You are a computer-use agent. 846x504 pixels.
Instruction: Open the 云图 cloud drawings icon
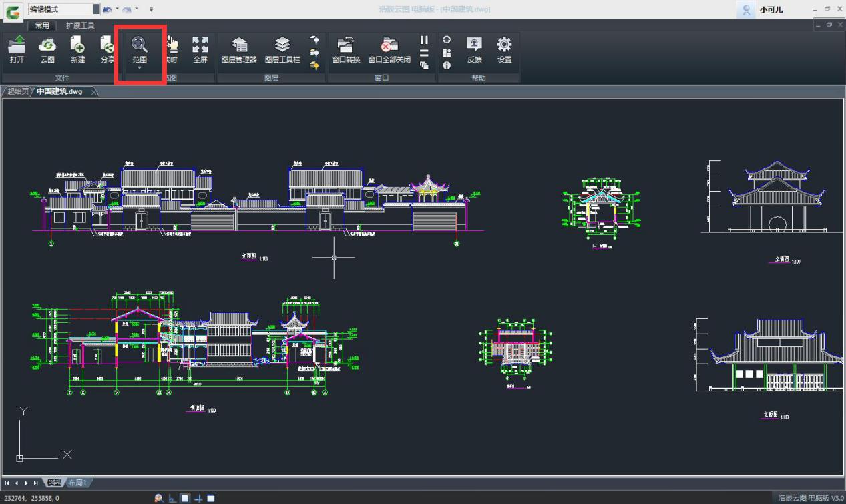pyautogui.click(x=47, y=50)
